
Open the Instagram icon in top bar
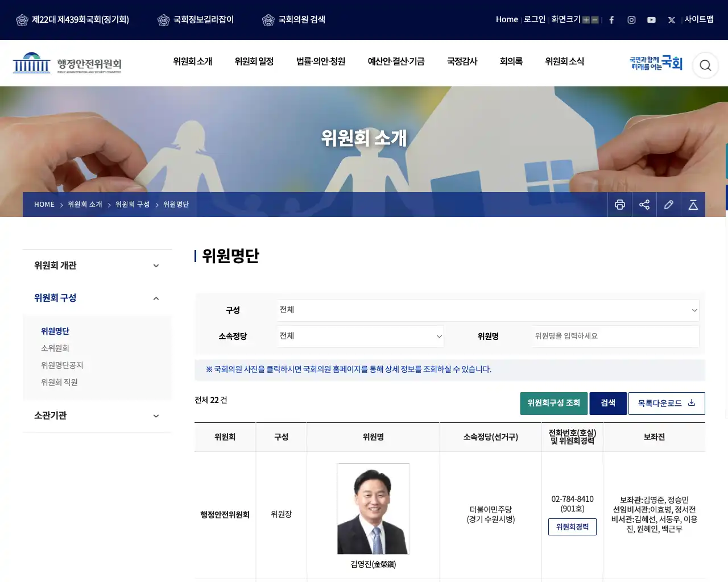point(631,20)
